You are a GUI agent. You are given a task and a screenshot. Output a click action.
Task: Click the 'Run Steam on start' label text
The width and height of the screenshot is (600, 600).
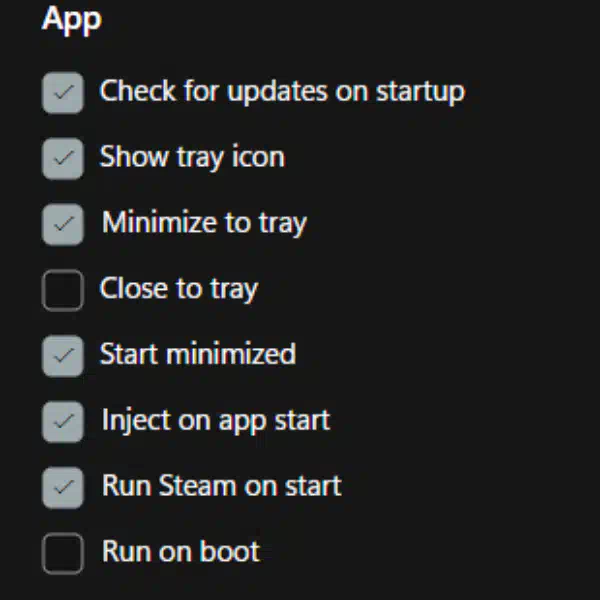point(222,486)
